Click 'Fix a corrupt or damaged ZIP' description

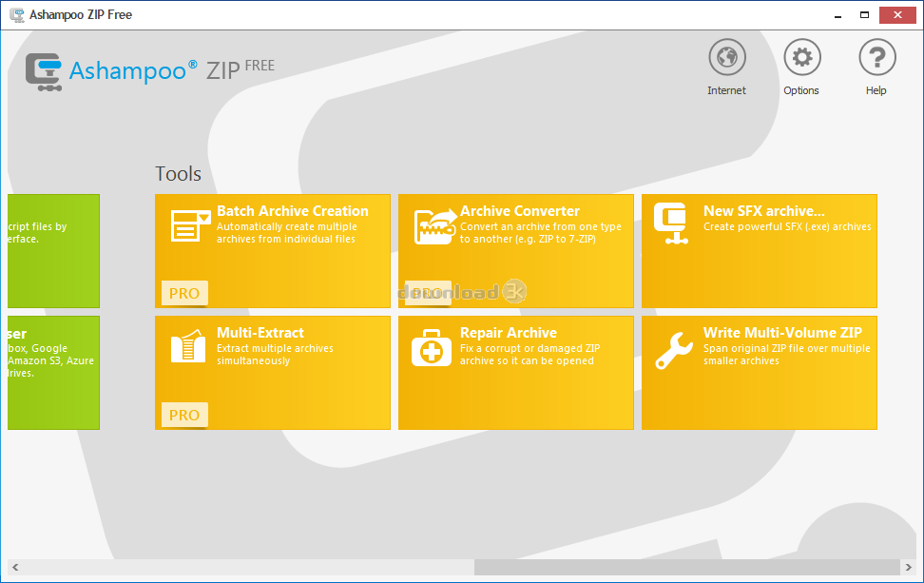pos(529,355)
